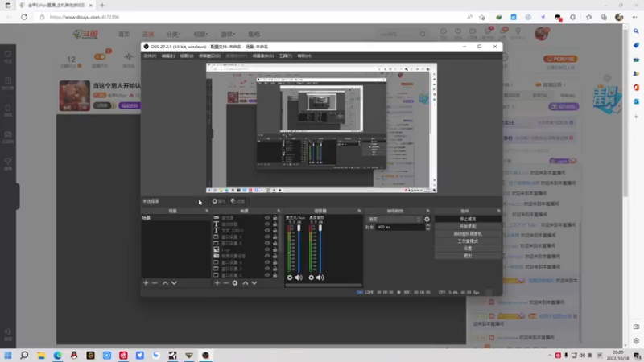This screenshot has height=362, width=644.
Task: Open Edge sidebar search icon
Action: [x=636, y=31]
